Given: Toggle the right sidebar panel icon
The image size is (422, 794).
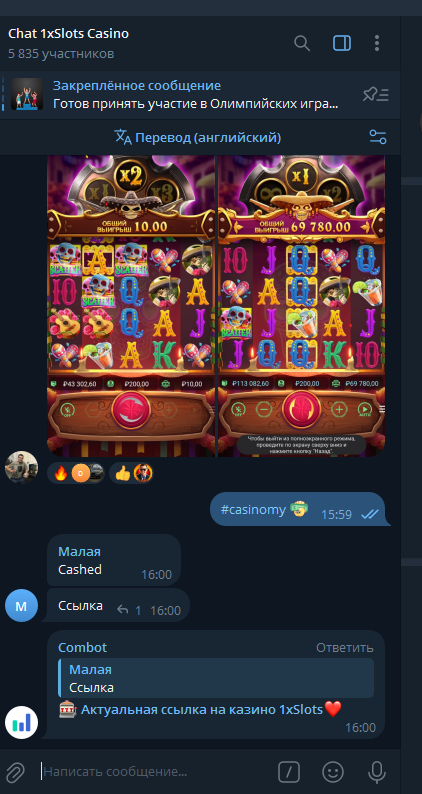Looking at the screenshot, I should tap(342, 44).
